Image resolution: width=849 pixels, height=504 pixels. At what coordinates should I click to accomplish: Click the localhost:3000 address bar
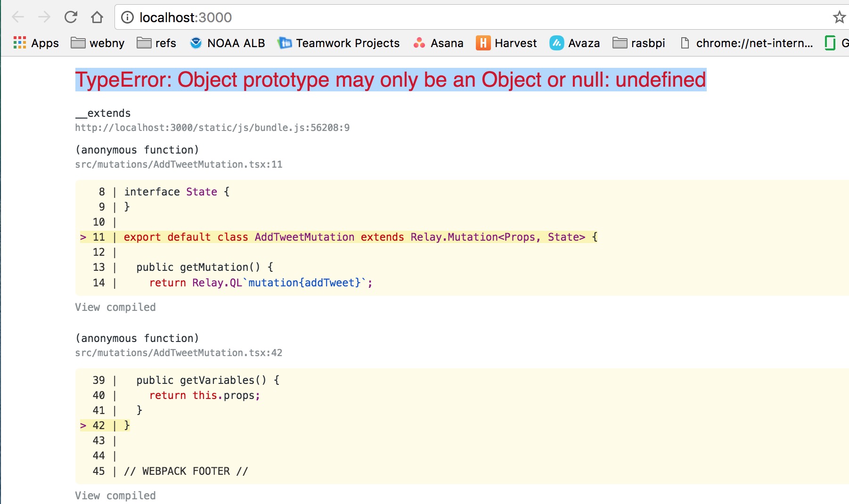pyautogui.click(x=424, y=17)
